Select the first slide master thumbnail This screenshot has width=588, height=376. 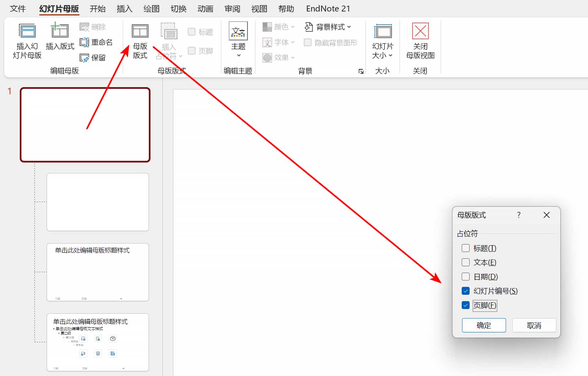(x=85, y=125)
